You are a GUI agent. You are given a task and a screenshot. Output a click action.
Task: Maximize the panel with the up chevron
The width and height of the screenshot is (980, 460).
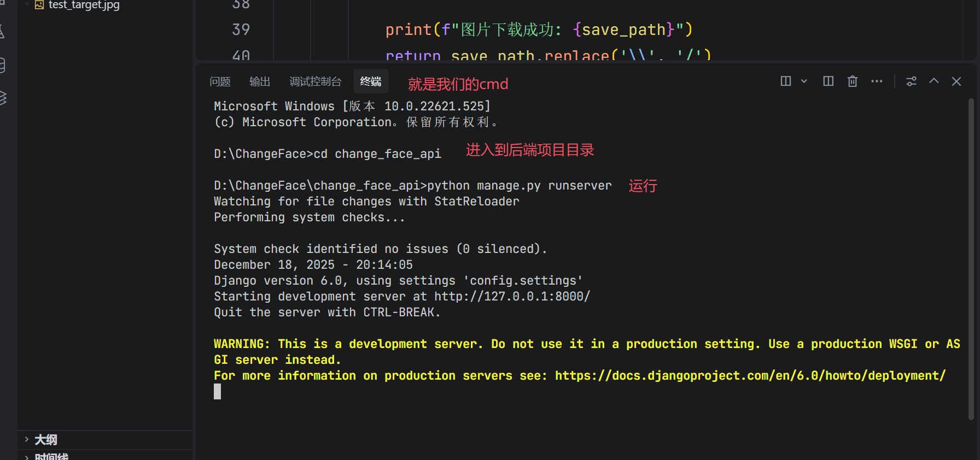tap(934, 81)
